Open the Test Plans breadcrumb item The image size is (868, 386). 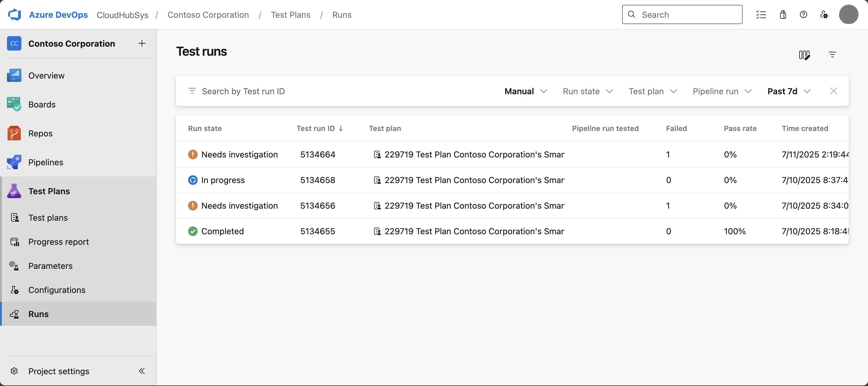(291, 14)
